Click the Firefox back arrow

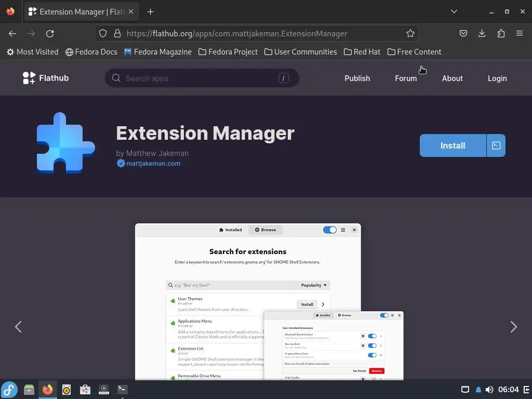click(12, 34)
